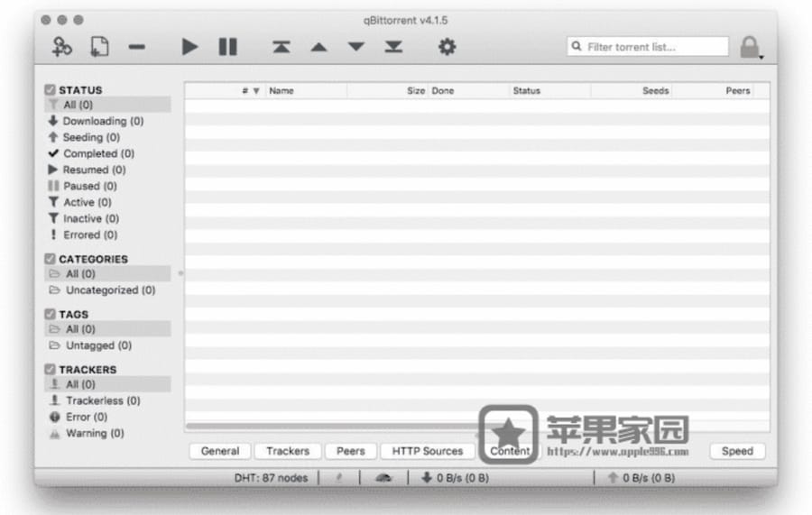
Task: Open the General tab
Action: [220, 451]
